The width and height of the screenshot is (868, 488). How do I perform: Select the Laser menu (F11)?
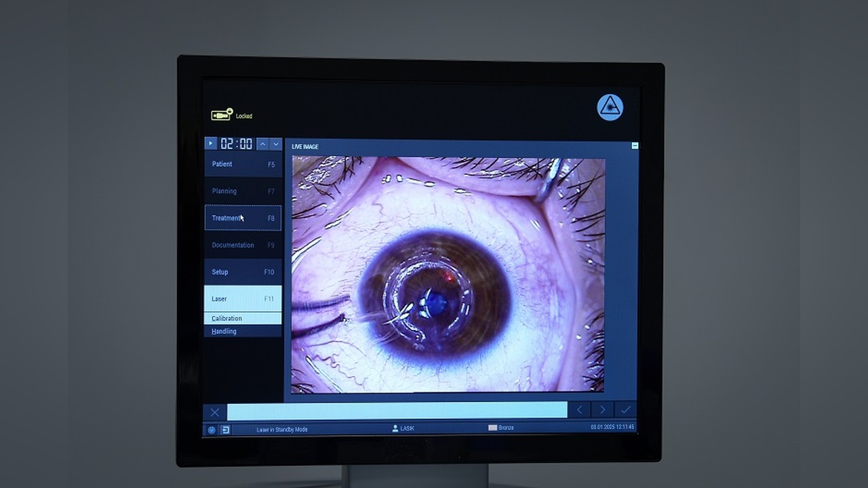[243, 299]
